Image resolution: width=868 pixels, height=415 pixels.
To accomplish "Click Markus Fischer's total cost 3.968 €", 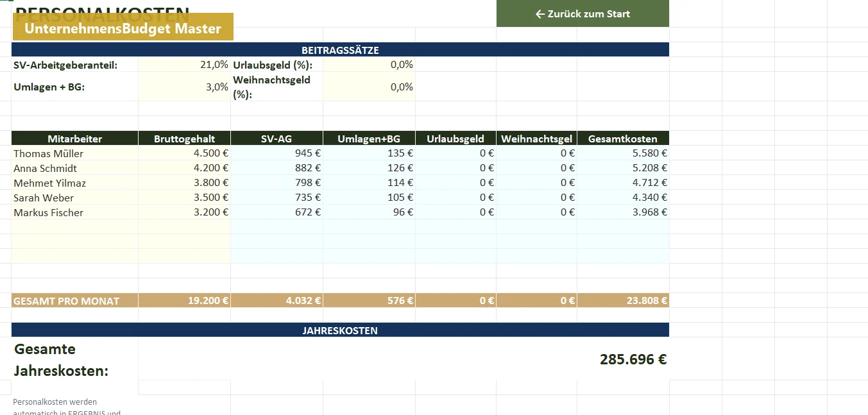I will 624,212.
